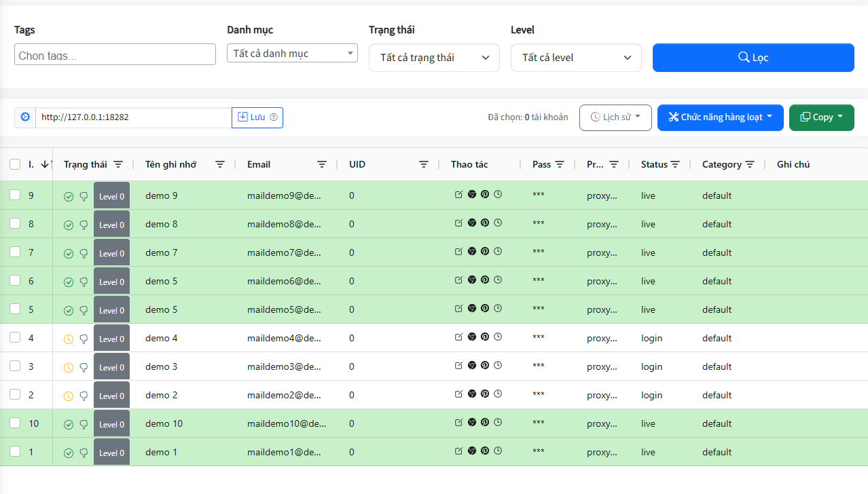
Task: Click the edit icon in demo 1 row
Action: tap(458, 451)
